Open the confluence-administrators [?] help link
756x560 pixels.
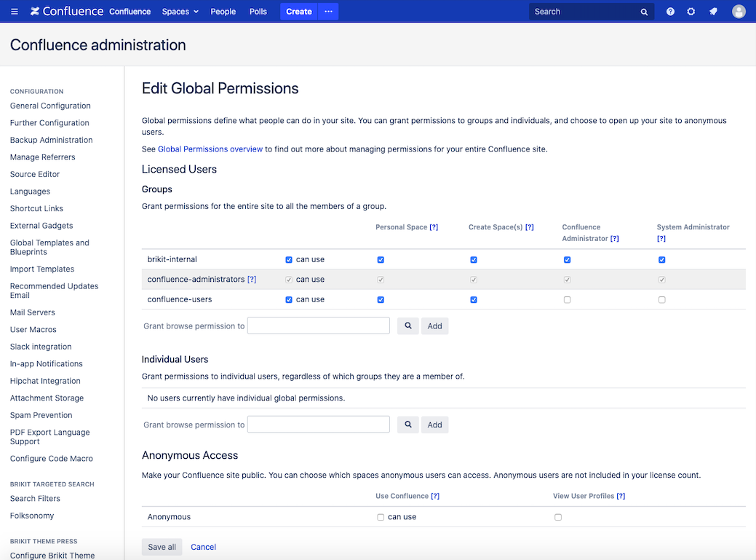coord(252,280)
